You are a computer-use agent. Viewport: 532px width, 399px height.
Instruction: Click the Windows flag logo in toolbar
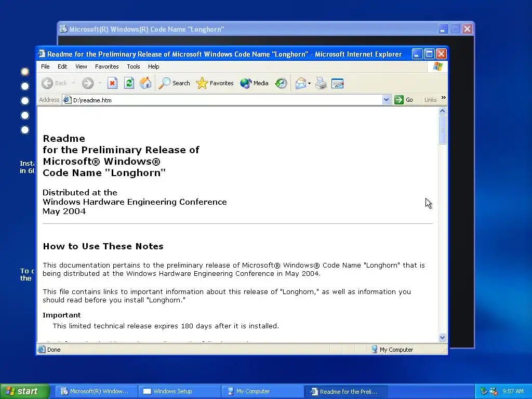click(437, 66)
